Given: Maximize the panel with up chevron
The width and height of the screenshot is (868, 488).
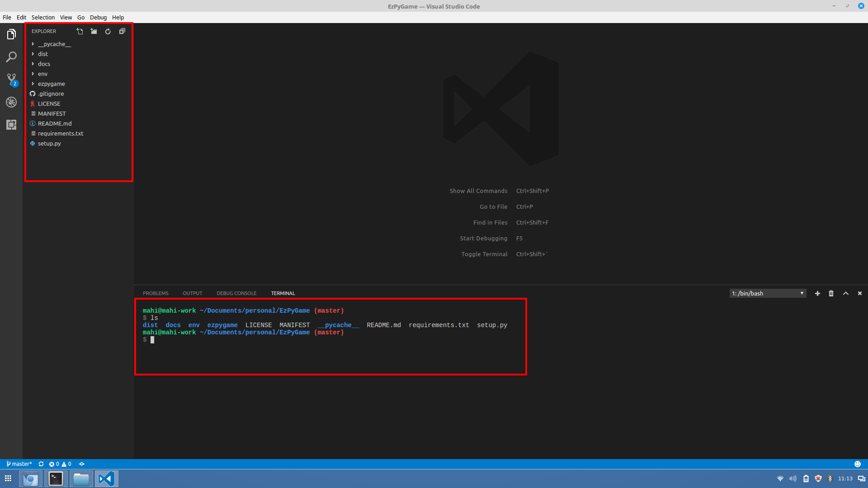Looking at the screenshot, I should click(846, 293).
